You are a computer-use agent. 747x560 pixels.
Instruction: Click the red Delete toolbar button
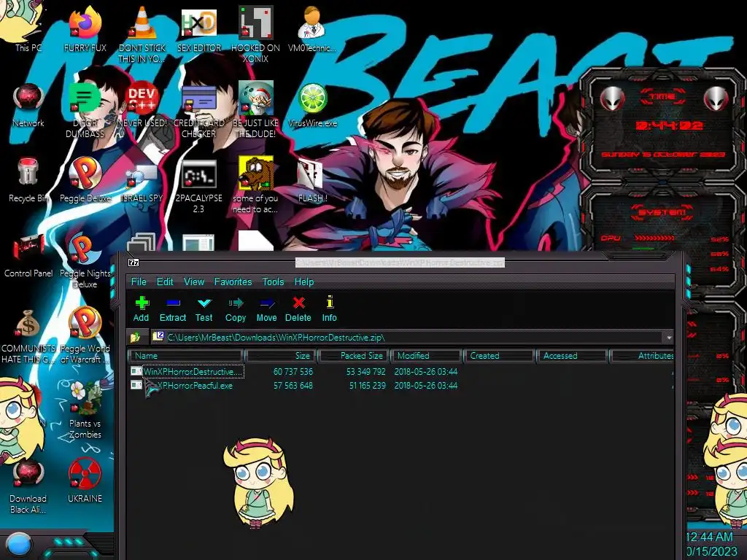(298, 309)
